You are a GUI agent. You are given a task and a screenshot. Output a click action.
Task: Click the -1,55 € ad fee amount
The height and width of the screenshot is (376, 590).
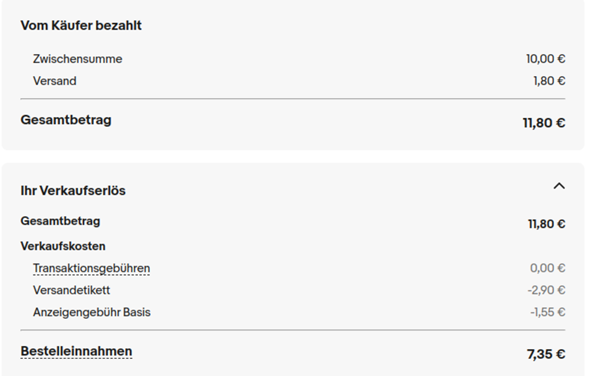[x=547, y=312]
